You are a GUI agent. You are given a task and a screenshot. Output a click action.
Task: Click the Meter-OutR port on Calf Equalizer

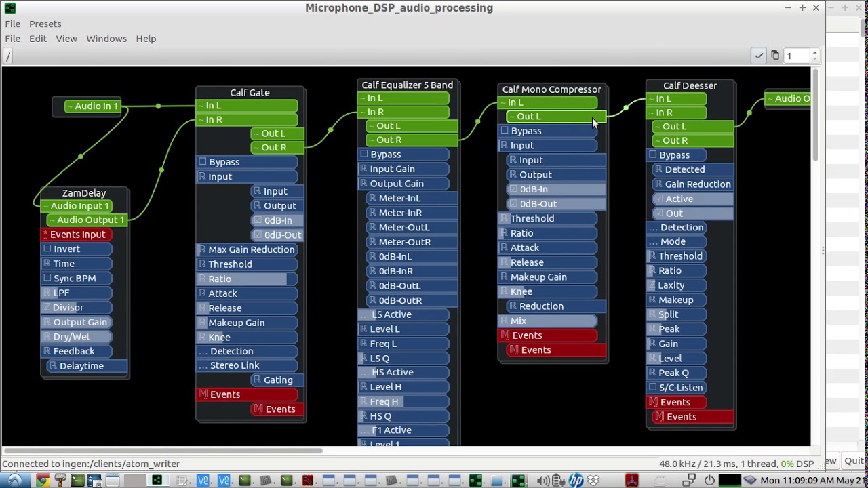coord(412,242)
